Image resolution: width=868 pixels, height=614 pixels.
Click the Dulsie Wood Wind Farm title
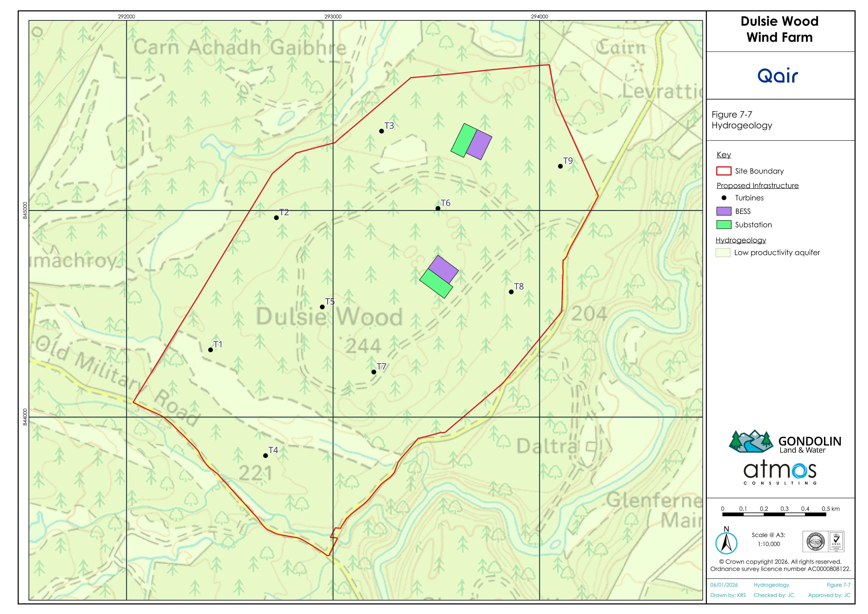(x=780, y=29)
